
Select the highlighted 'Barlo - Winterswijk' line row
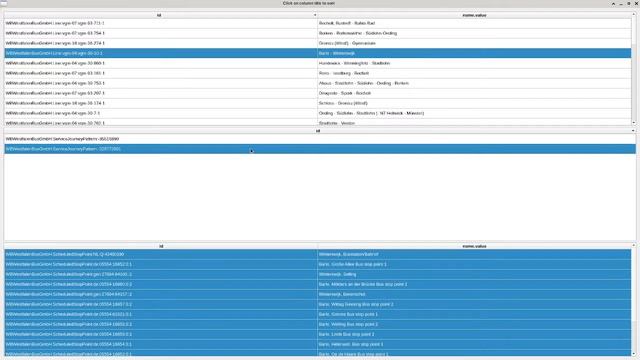tap(318, 53)
